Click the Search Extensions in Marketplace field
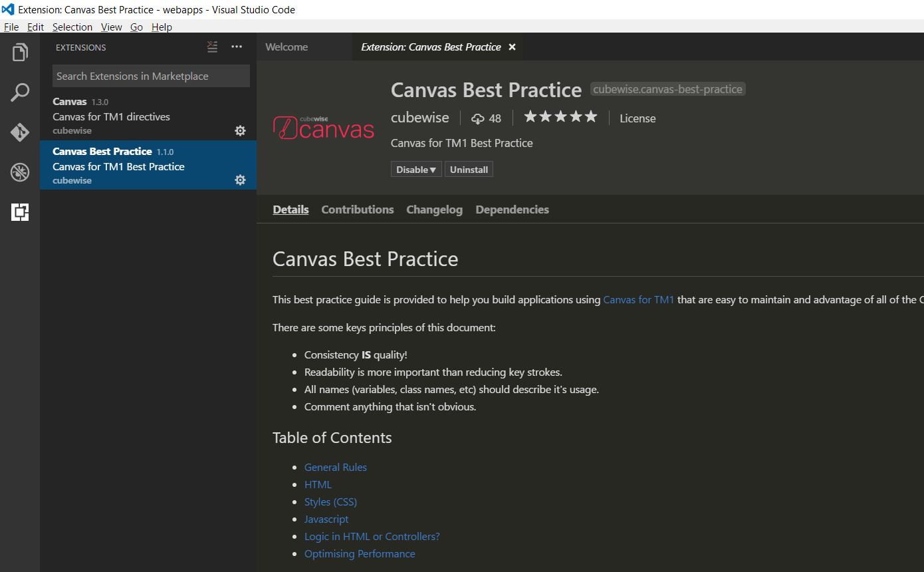 coord(151,76)
